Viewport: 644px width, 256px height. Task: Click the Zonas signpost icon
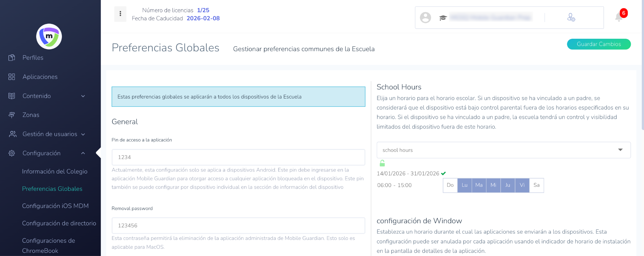pos(12,115)
